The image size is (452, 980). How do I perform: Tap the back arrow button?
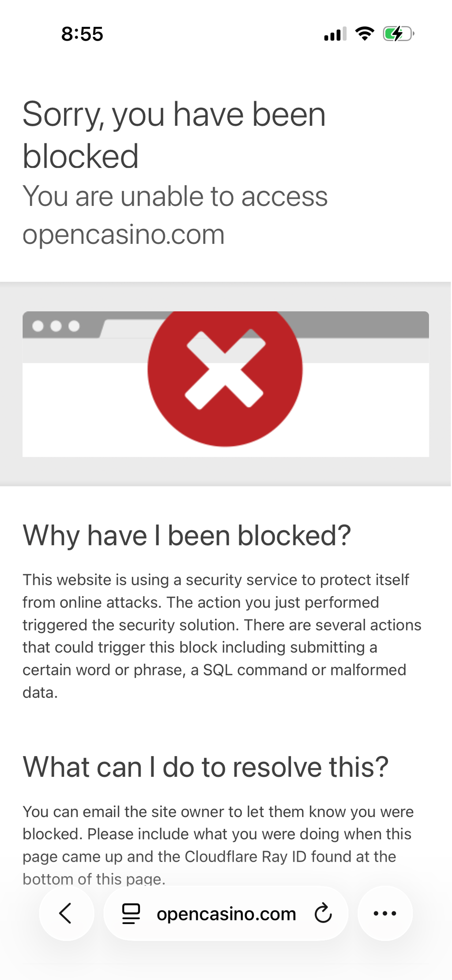(x=66, y=913)
